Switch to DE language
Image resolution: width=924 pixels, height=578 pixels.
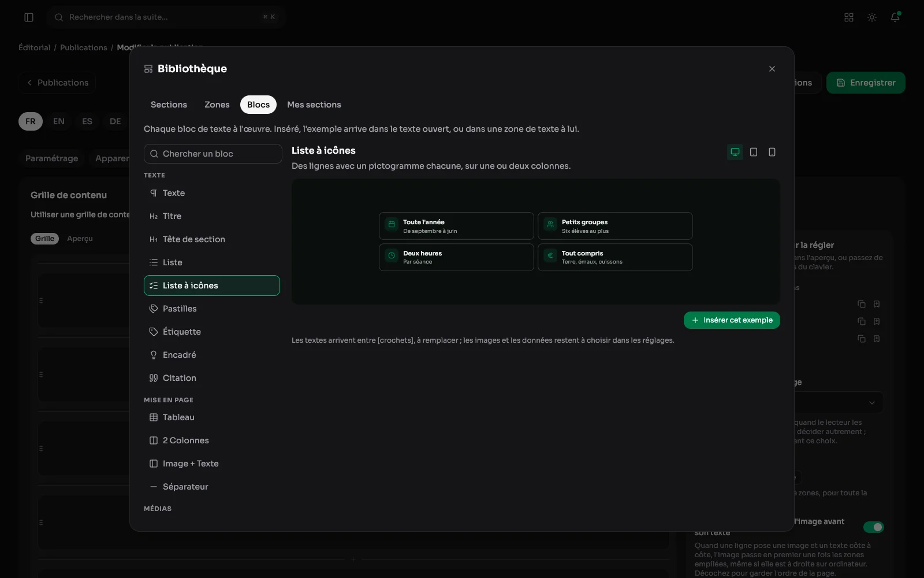(115, 121)
